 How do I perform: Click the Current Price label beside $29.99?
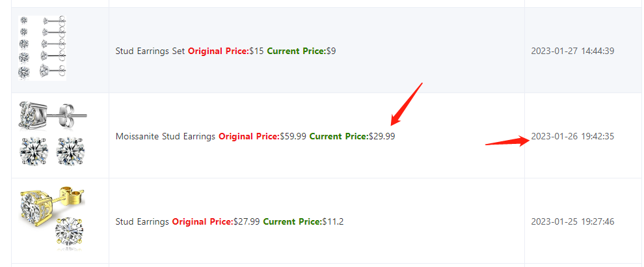pyautogui.click(x=338, y=136)
